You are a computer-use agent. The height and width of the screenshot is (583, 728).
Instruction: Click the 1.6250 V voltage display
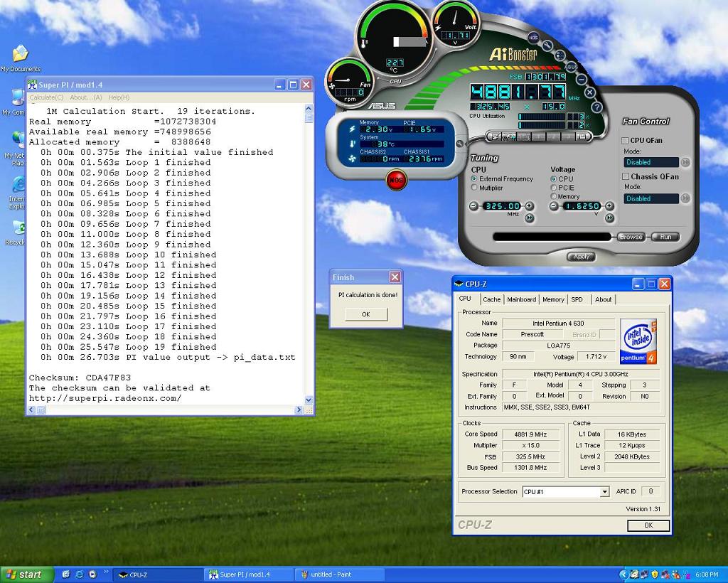coord(582,206)
